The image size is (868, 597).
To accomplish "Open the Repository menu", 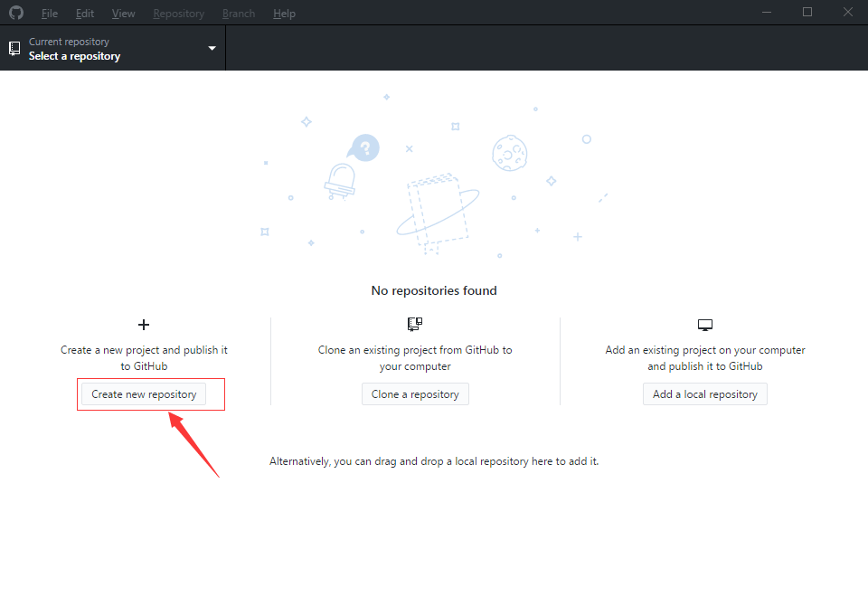I will (x=178, y=14).
